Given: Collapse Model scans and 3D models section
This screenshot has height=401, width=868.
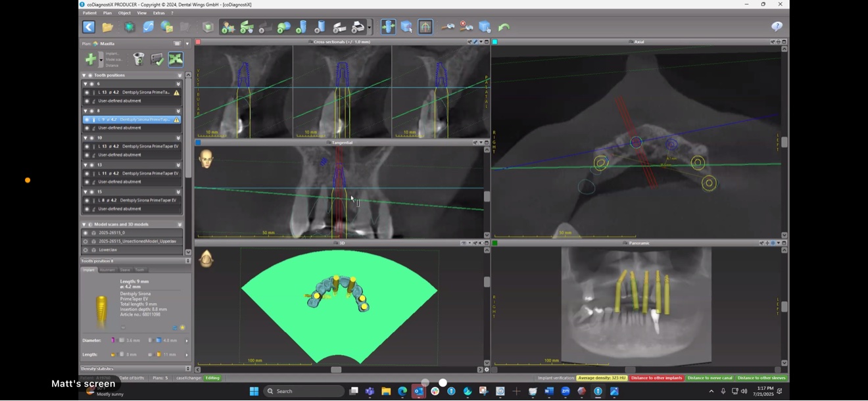Looking at the screenshot, I should [84, 224].
